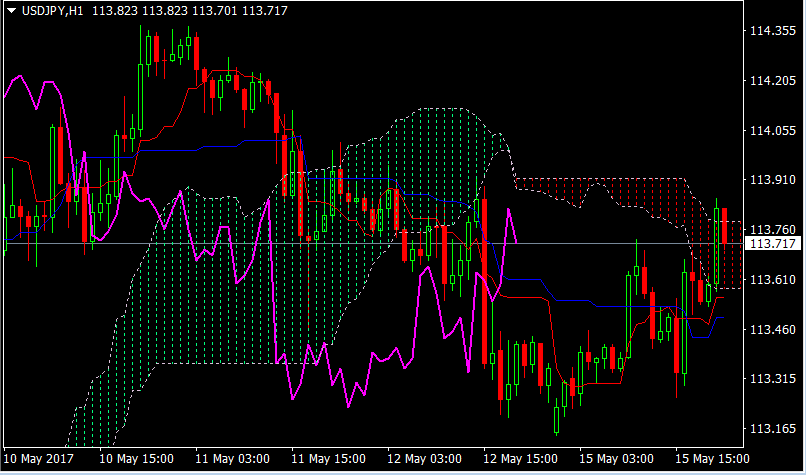Viewport: 806px width, 475px height.
Task: Click the OHLC values in chart header
Action: [188, 9]
